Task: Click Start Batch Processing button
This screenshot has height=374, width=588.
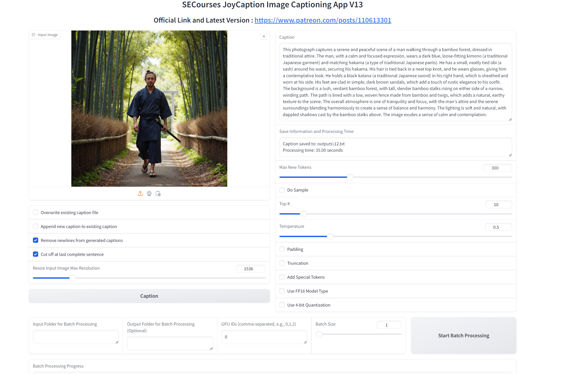Action: [463, 335]
